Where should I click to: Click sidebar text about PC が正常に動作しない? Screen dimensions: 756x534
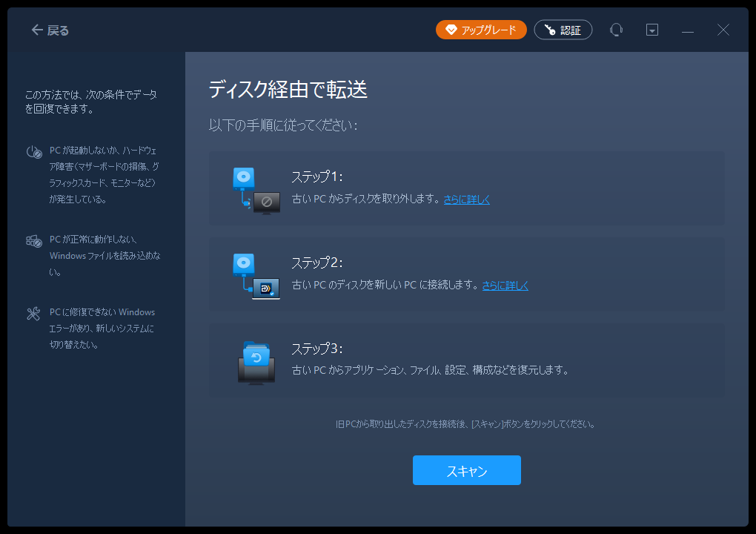click(105, 255)
